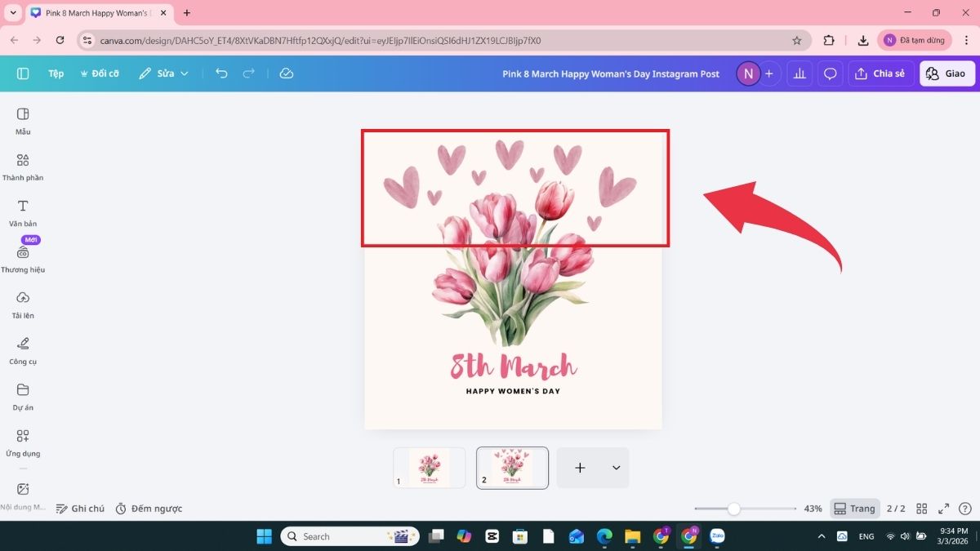Image resolution: width=980 pixels, height=551 pixels.
Task: Click the taskbar Search box
Action: pyautogui.click(x=350, y=536)
